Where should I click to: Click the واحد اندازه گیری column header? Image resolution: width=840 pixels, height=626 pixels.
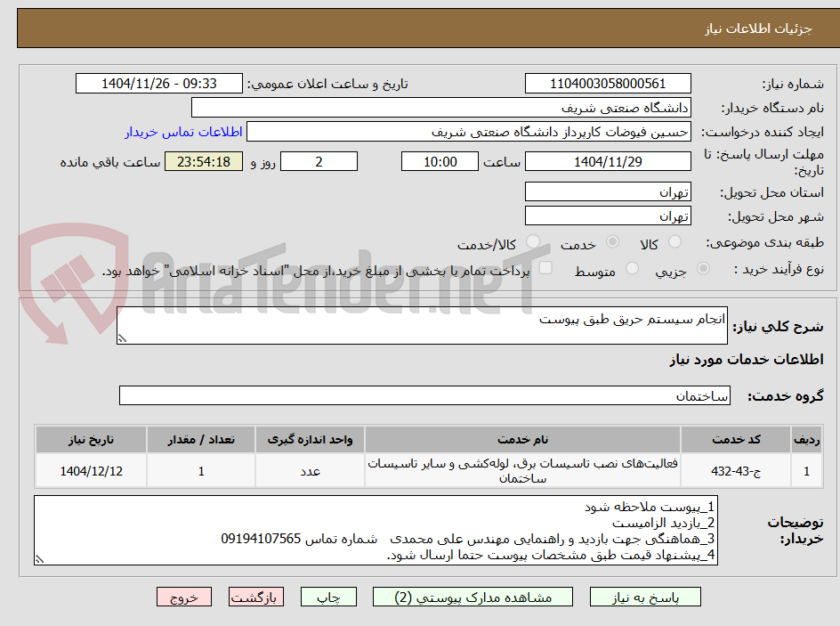(311, 440)
